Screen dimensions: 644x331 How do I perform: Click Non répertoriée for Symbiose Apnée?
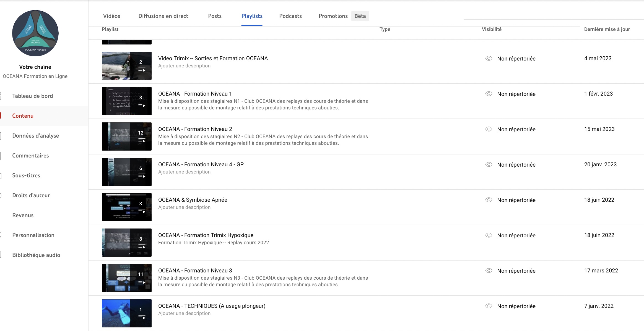516,200
